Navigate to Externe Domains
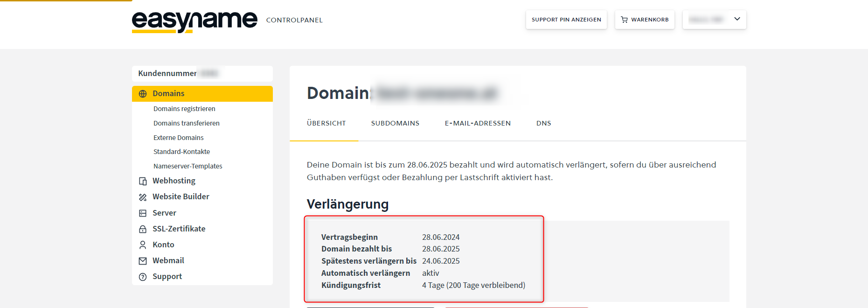The image size is (868, 308). pos(178,138)
